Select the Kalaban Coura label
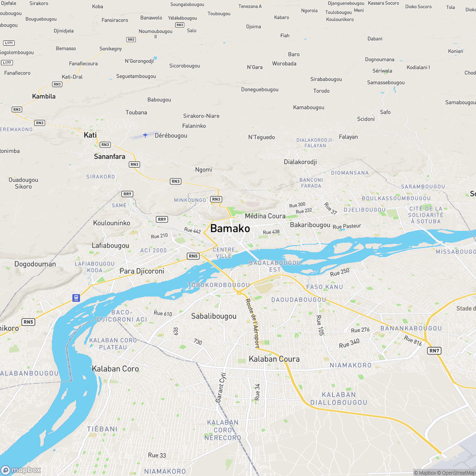Image resolution: width=476 pixels, height=476 pixels. pyautogui.click(x=274, y=359)
